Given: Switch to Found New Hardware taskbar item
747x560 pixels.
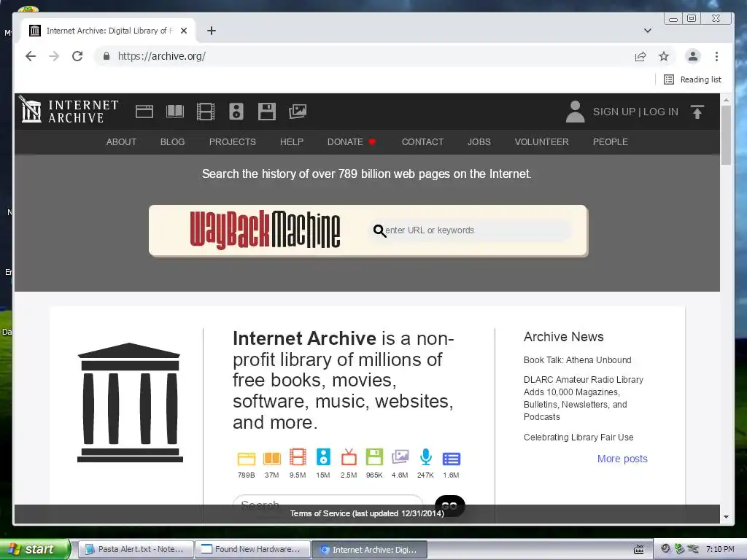Looking at the screenshot, I should pyautogui.click(x=252, y=549).
